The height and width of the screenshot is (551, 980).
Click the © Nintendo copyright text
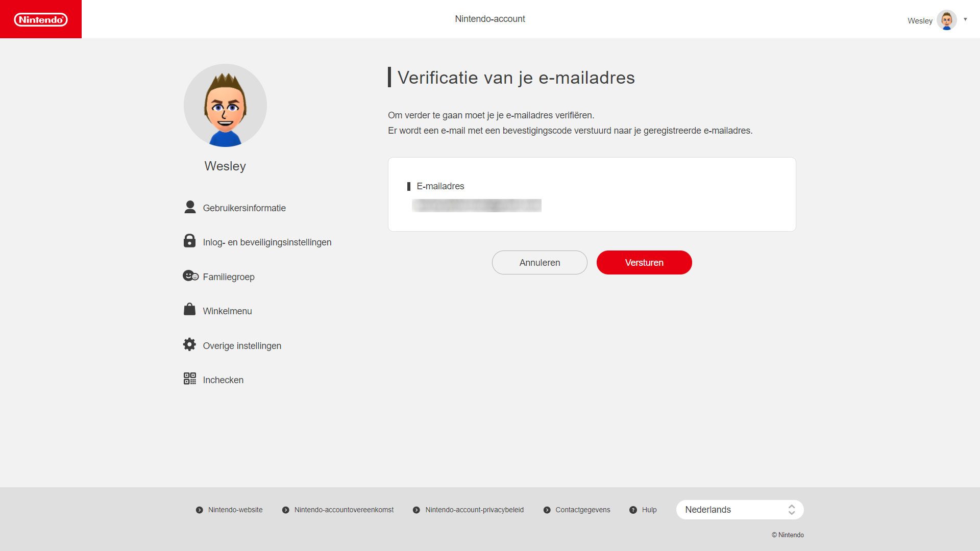(788, 535)
